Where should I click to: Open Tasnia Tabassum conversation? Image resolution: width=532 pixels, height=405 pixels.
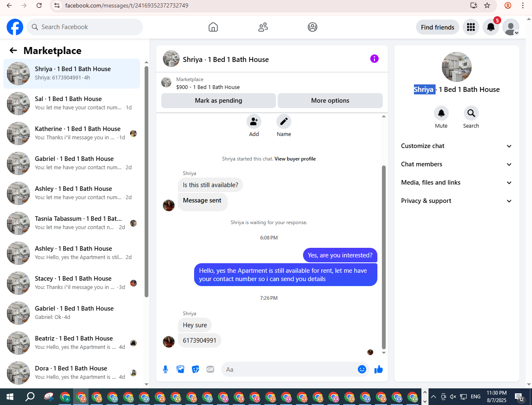[72, 223]
